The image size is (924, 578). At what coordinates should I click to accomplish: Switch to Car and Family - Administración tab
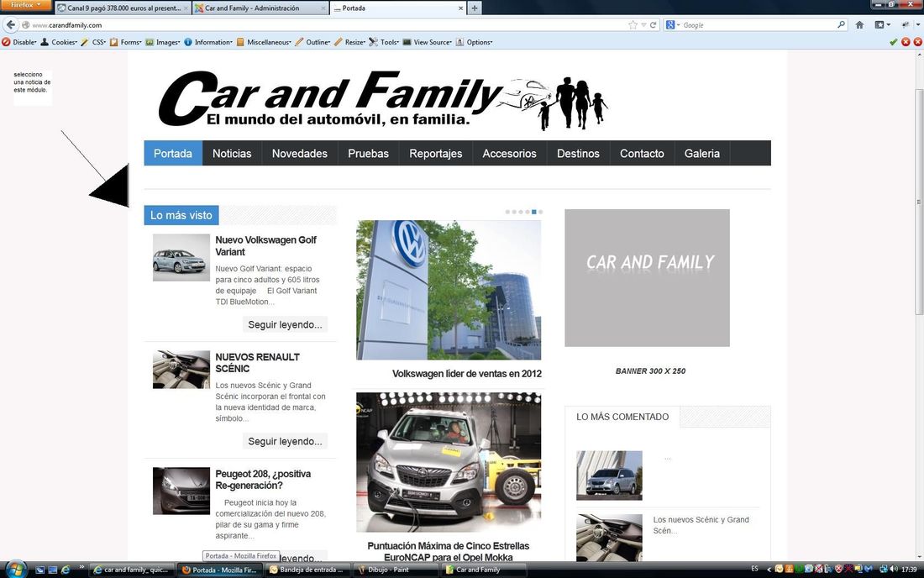click(x=260, y=8)
